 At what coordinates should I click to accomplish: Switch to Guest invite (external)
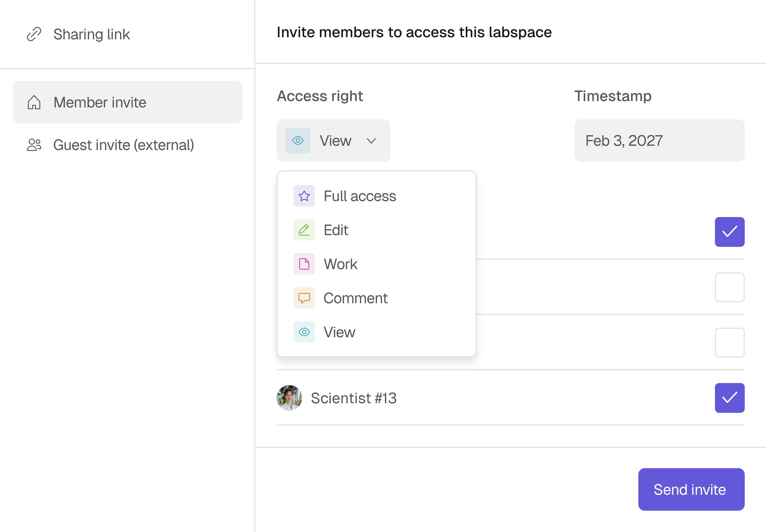127,145
